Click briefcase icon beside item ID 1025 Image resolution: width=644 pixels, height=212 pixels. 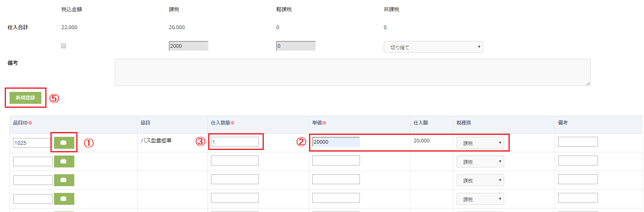point(64,142)
